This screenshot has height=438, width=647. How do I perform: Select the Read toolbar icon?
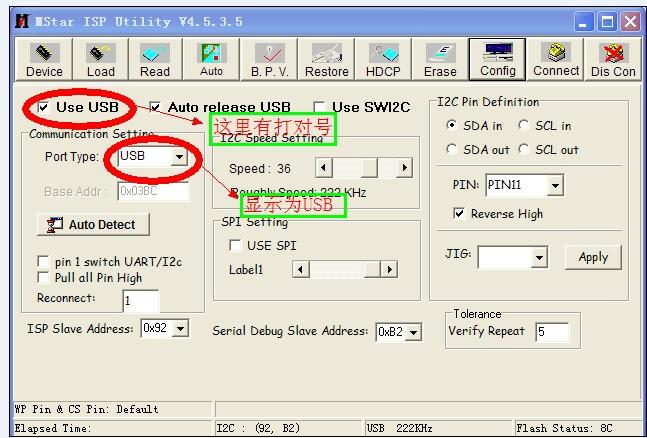(x=155, y=59)
